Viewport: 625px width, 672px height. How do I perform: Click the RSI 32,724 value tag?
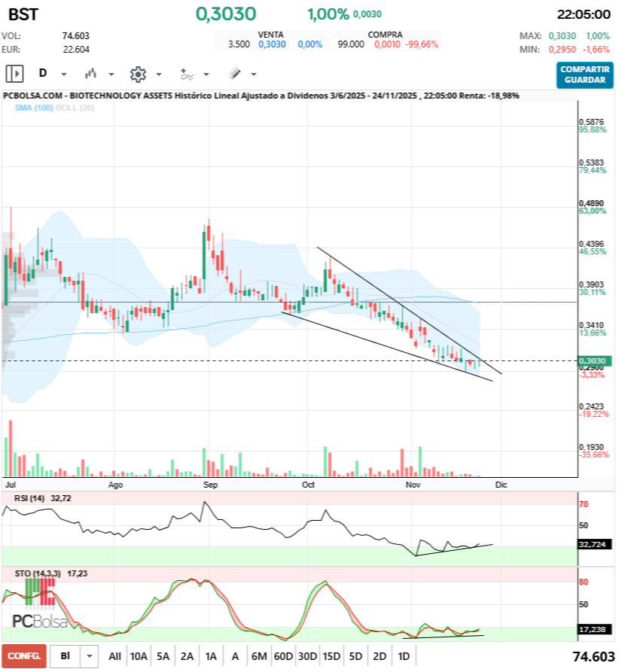point(595,544)
